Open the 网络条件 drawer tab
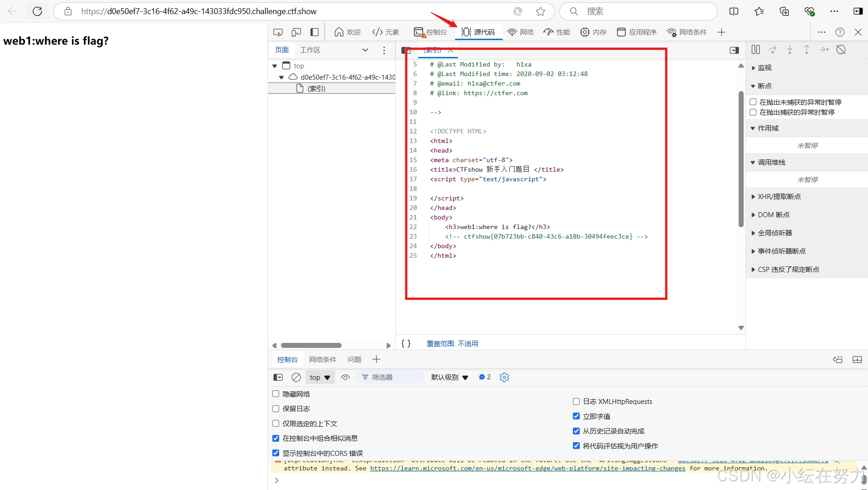868x490 pixels. [322, 360]
